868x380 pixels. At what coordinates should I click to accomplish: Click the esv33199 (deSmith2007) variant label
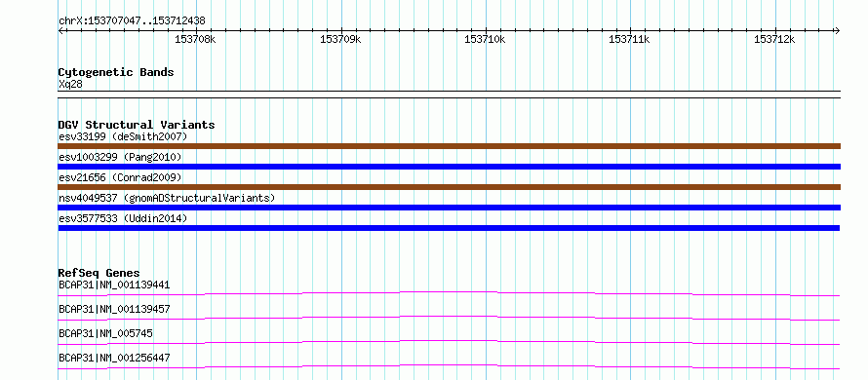pos(123,136)
